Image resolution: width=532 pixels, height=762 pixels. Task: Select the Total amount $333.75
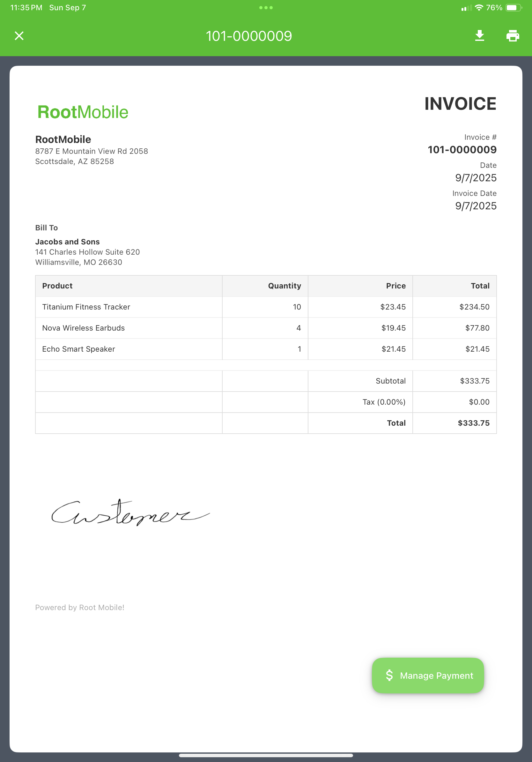coord(473,423)
